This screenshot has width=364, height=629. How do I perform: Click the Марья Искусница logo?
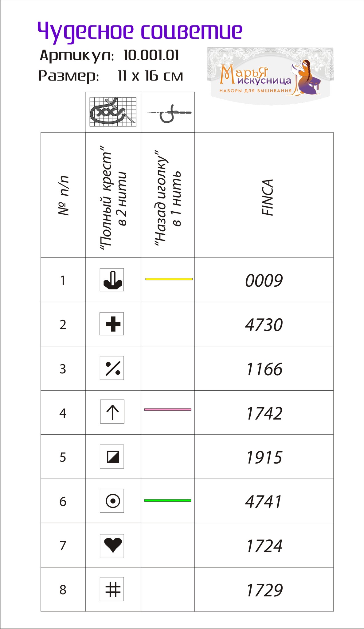(x=270, y=76)
